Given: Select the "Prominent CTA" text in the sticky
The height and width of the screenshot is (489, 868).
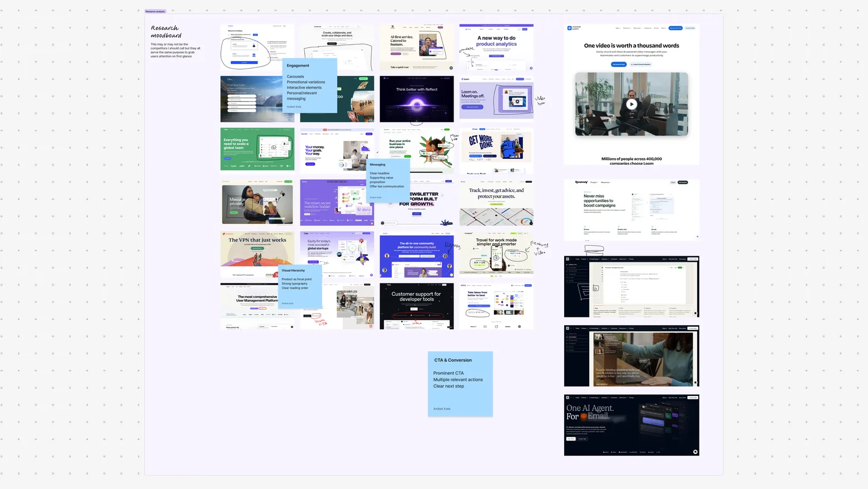Looking at the screenshot, I should coord(448,373).
